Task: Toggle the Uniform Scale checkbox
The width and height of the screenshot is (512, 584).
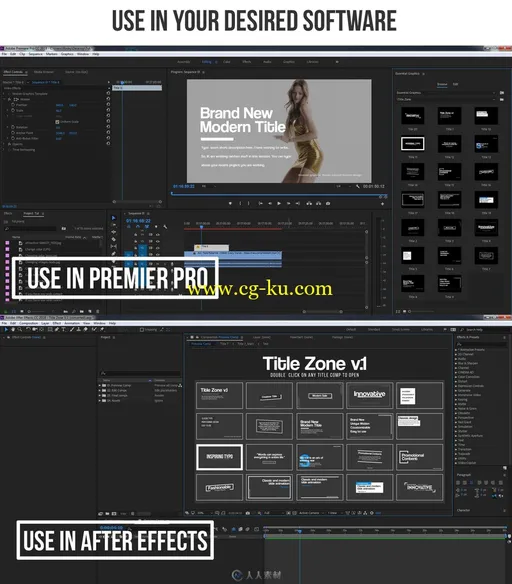Action: pyautogui.click(x=57, y=122)
